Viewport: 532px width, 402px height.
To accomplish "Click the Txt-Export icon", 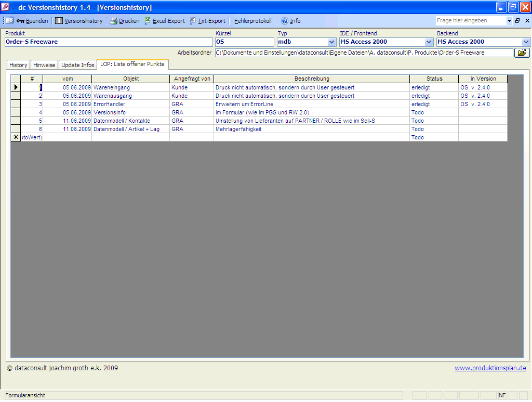I will (x=193, y=21).
